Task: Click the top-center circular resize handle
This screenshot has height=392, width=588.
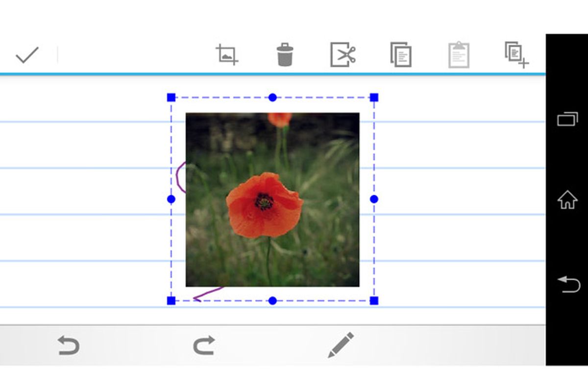Action: point(273,97)
